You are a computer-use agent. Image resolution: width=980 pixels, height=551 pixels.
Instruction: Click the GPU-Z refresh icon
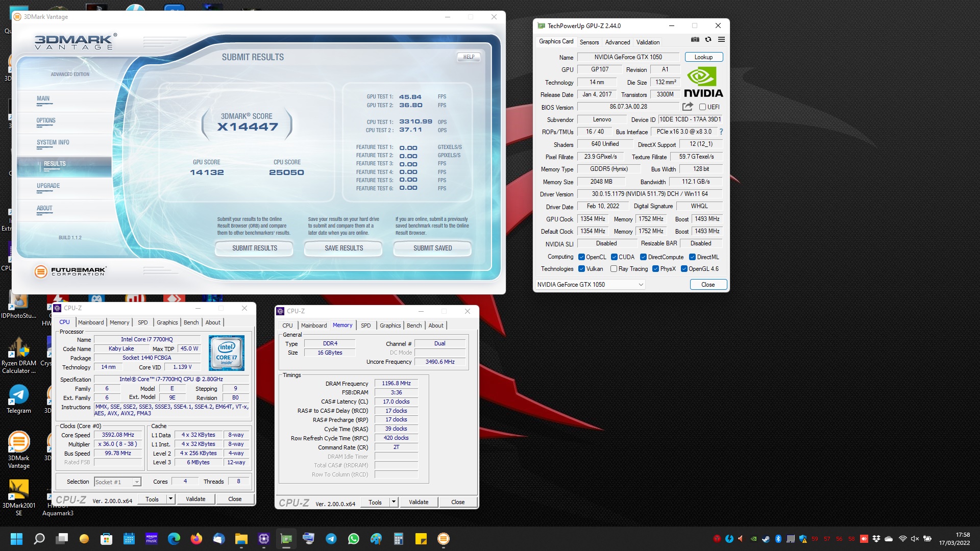(x=708, y=40)
